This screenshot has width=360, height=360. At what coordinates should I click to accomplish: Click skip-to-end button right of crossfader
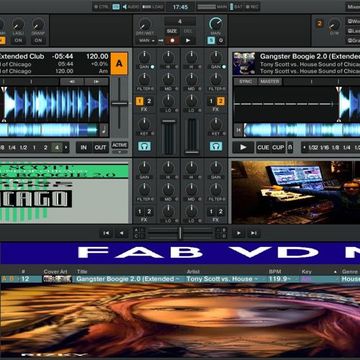tap(254, 233)
